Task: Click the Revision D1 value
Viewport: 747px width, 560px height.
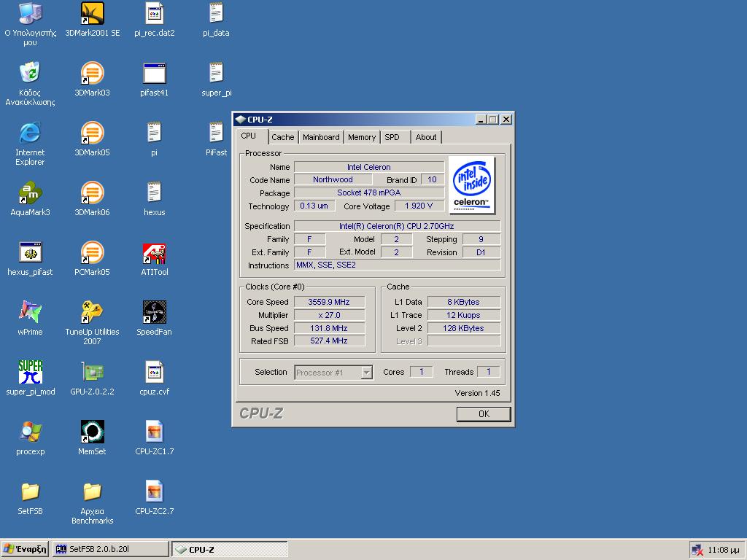Action: pos(481,252)
